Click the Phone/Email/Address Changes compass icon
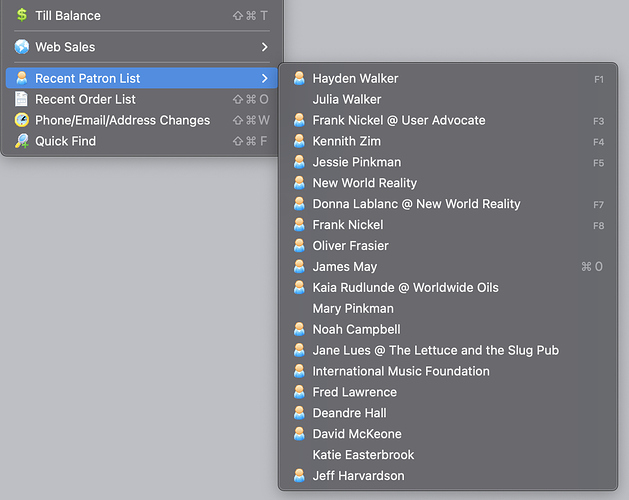The height and width of the screenshot is (500, 629). [22, 120]
